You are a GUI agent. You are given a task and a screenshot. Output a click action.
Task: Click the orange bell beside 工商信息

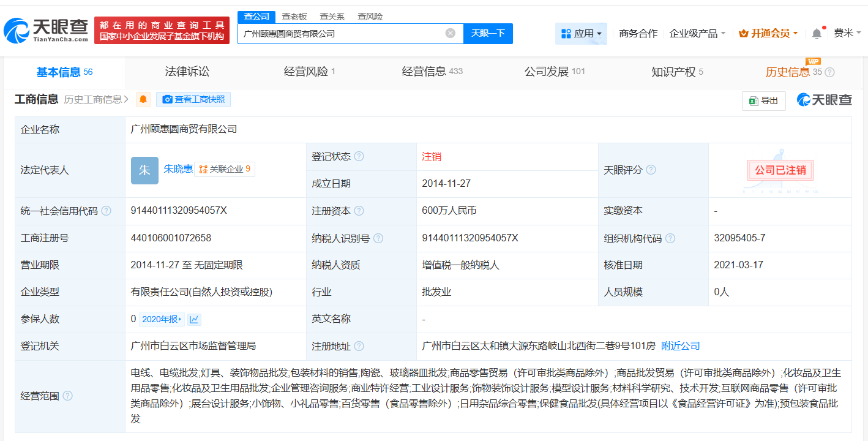143,99
